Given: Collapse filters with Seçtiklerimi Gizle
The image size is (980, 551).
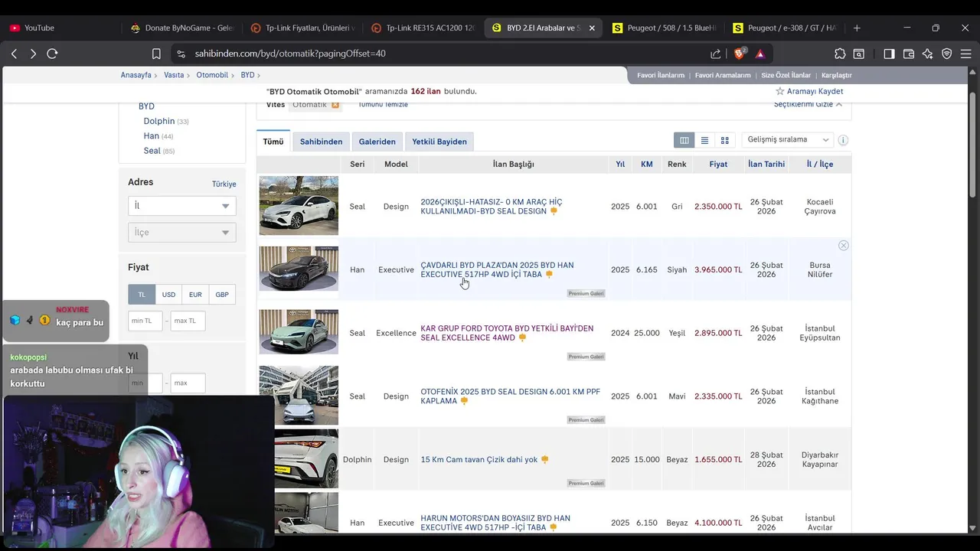Looking at the screenshot, I should pyautogui.click(x=808, y=104).
